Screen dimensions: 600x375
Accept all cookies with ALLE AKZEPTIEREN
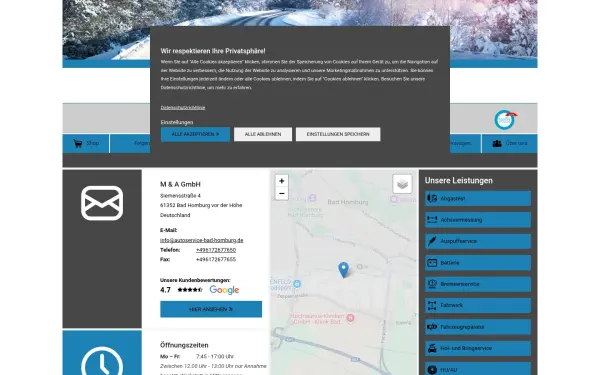195,134
